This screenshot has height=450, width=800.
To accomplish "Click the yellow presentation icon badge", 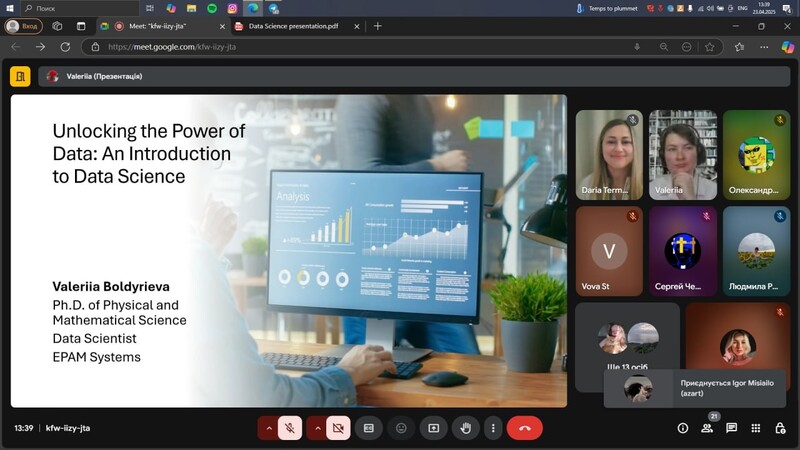I will (x=20, y=77).
